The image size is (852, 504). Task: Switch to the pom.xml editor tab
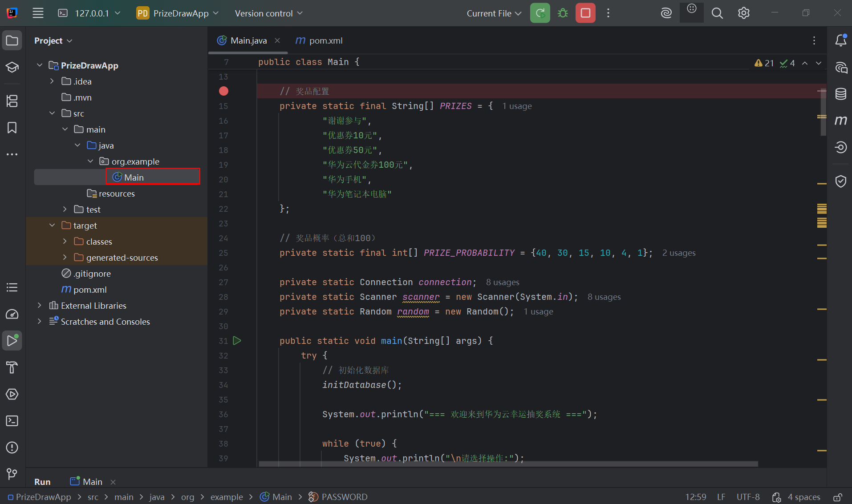click(325, 40)
